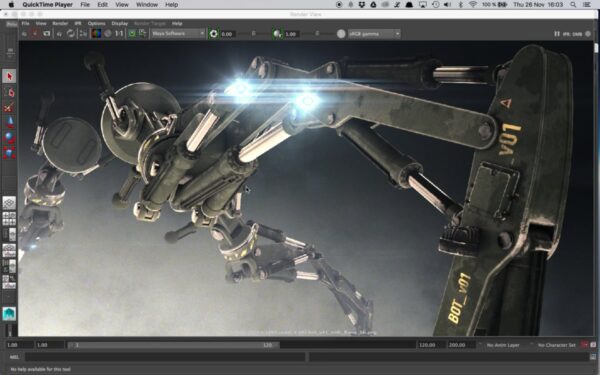Click the 1:1 real size icon
The height and width of the screenshot is (375, 600).
(119, 34)
